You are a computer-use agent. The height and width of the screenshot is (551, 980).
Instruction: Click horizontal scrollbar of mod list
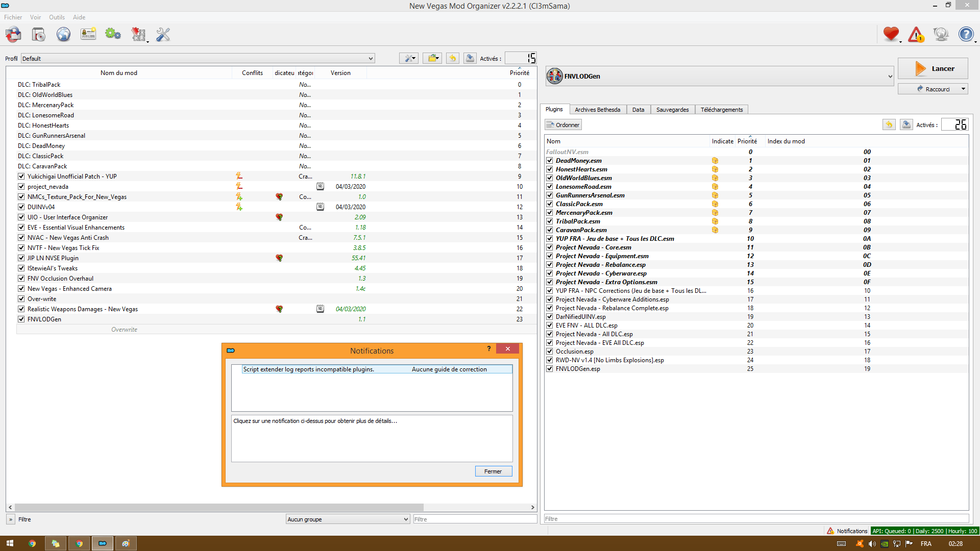click(x=219, y=507)
